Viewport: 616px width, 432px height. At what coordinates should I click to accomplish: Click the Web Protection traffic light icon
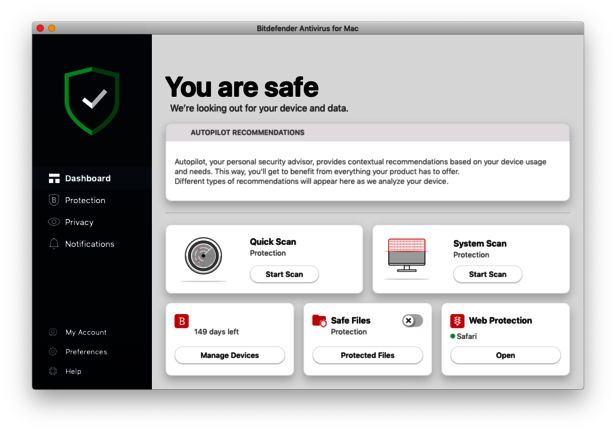click(457, 321)
